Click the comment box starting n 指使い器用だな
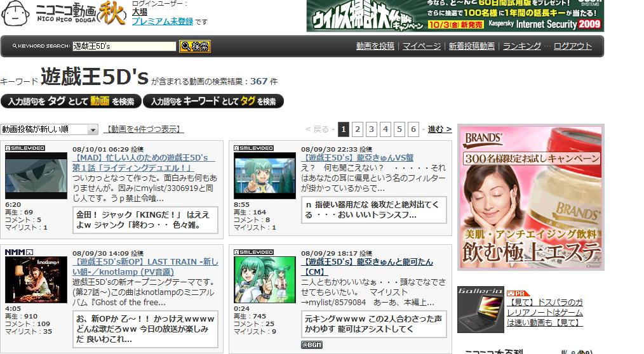The image size is (644, 354). [x=374, y=209]
